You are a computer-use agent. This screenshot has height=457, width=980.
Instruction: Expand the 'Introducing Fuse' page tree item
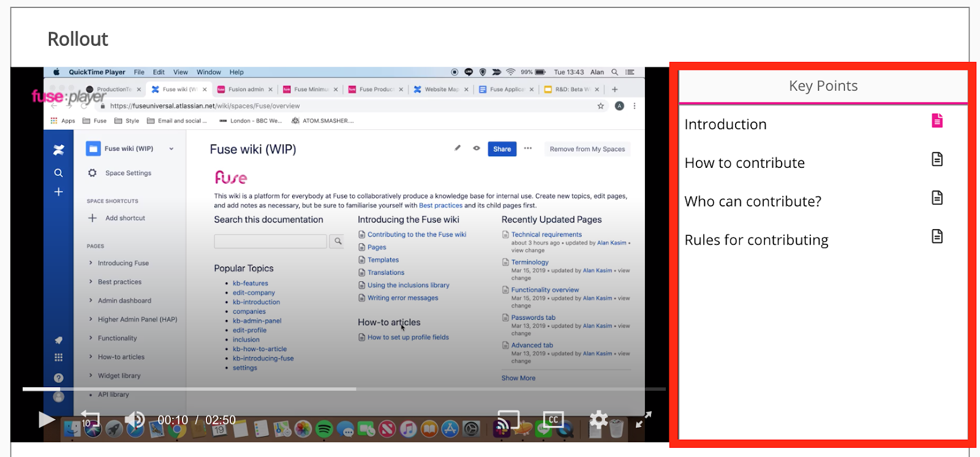(91, 263)
